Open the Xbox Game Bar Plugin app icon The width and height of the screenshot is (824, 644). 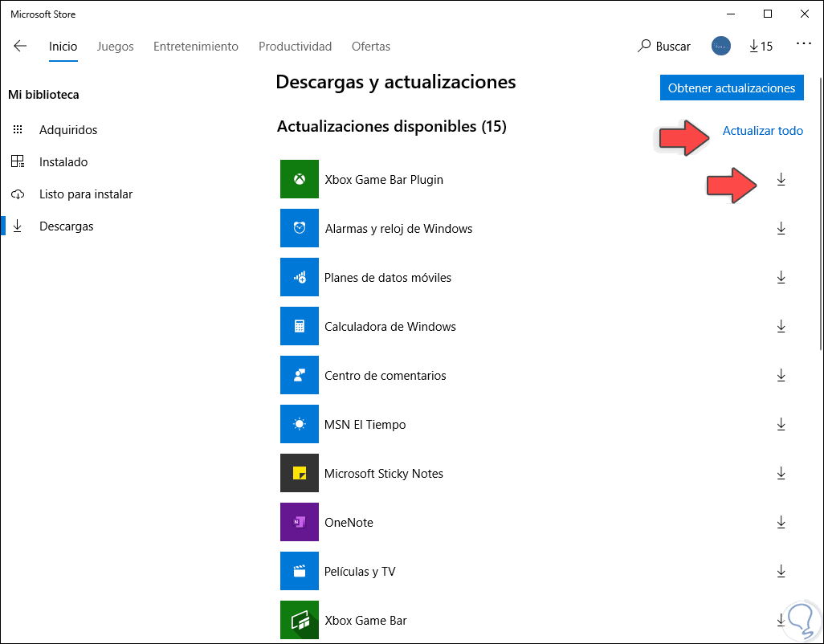pos(299,179)
